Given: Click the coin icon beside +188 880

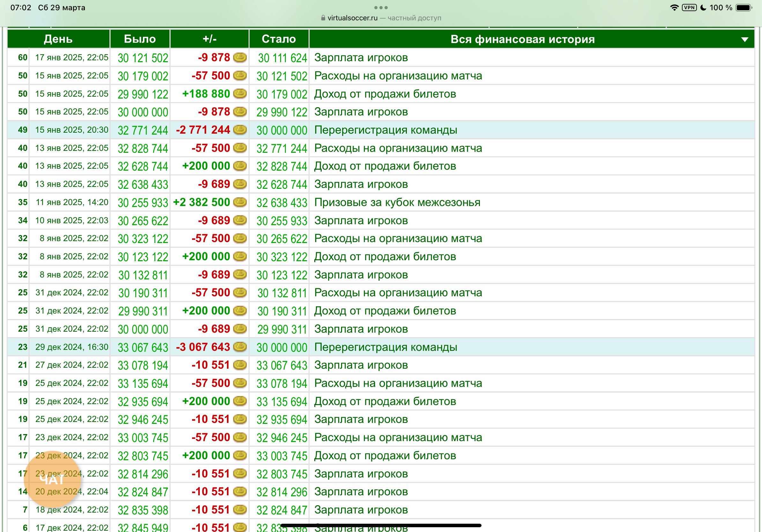Looking at the screenshot, I should 240,93.
